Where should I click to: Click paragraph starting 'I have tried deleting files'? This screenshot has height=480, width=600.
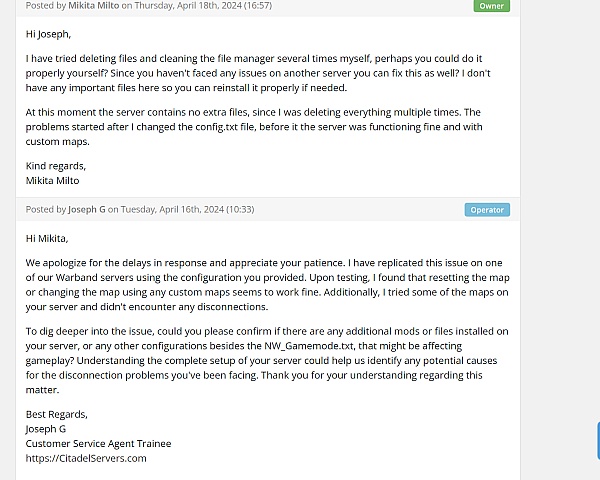pos(258,73)
